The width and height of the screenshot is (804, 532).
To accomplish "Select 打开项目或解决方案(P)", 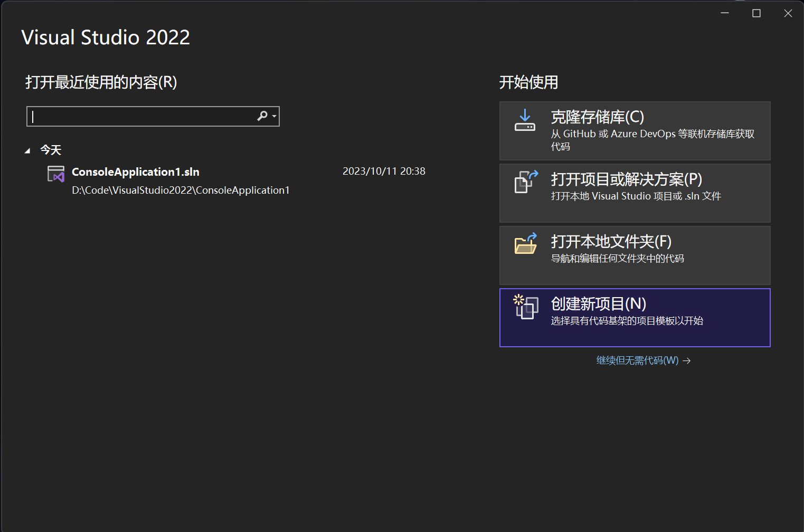I will coord(634,193).
